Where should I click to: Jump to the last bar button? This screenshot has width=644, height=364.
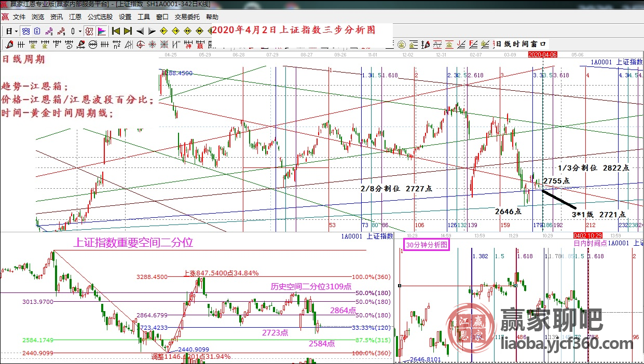tap(128, 31)
